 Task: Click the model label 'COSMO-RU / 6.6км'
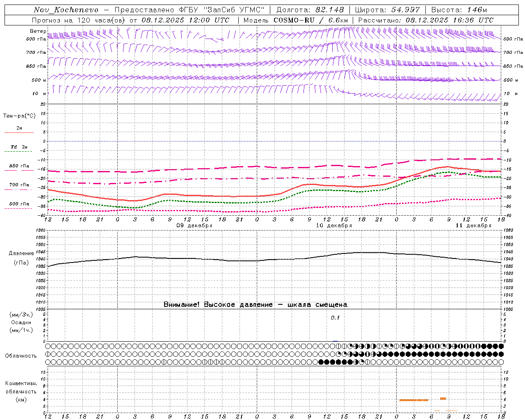(x=310, y=20)
